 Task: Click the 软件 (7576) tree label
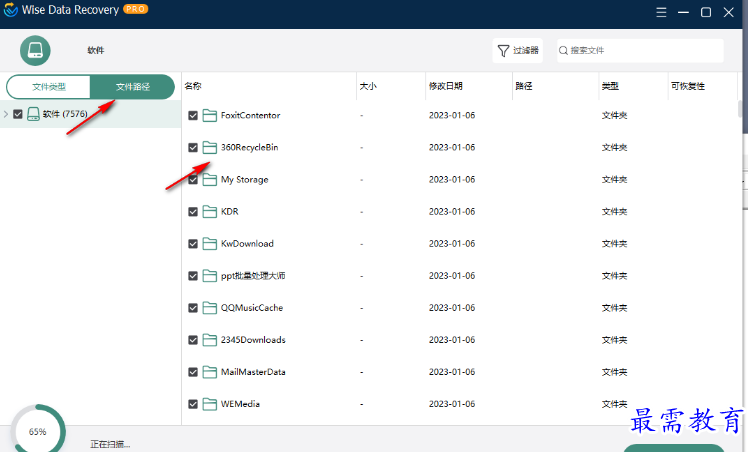(x=65, y=114)
